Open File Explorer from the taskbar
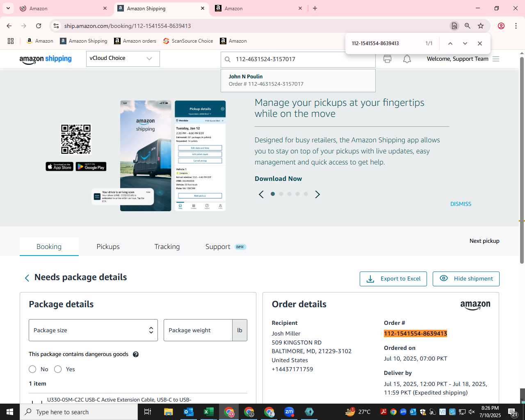The height and width of the screenshot is (420, 525). 168,412
